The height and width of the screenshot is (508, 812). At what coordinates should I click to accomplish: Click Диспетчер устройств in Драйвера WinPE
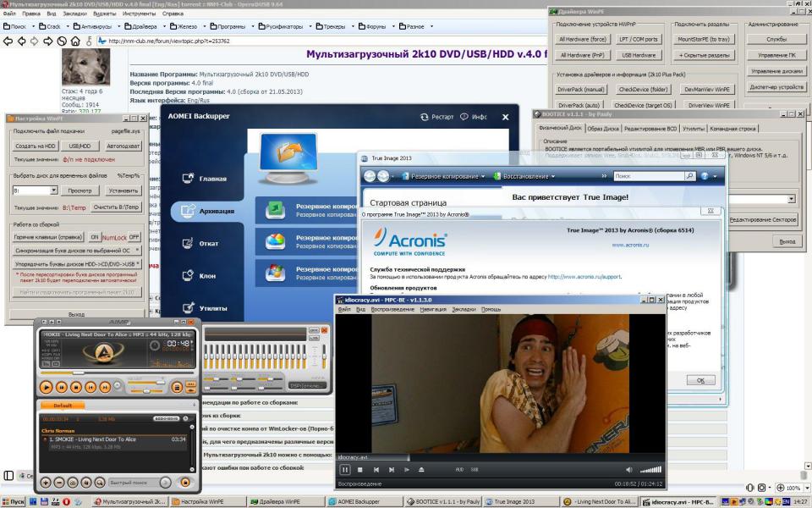point(776,87)
